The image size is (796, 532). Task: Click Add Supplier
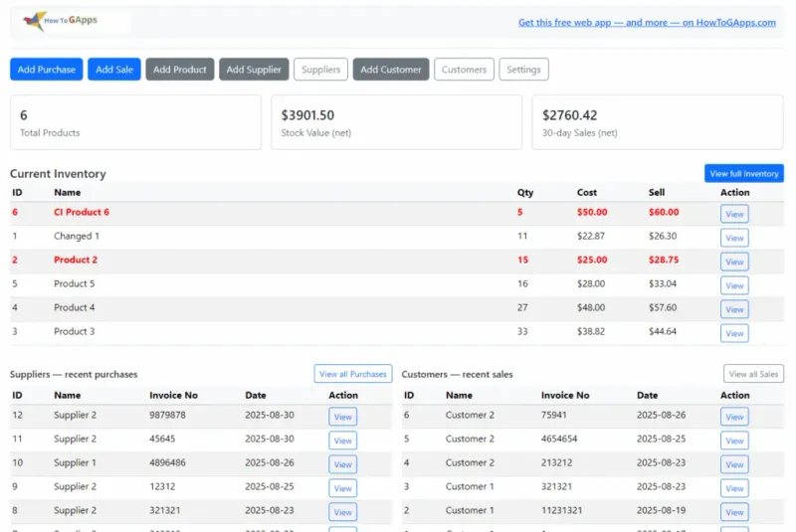coord(254,70)
